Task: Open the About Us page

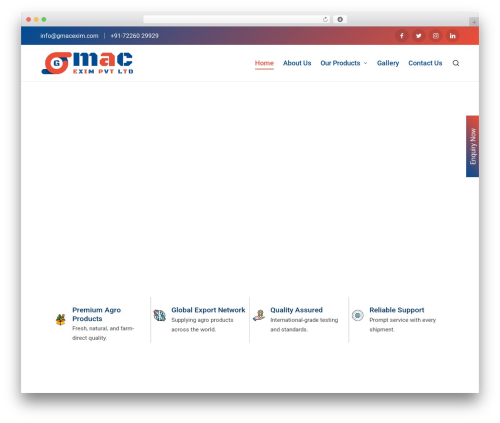Action: tap(297, 63)
